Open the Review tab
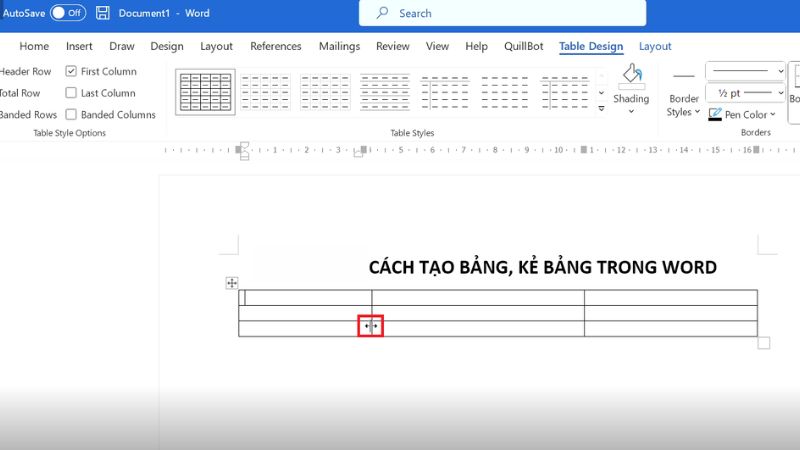 [393, 46]
